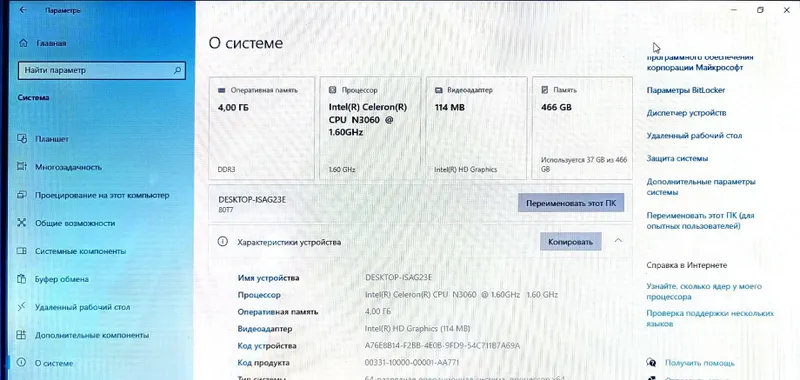
Task: Click the CPU icon beside Процессор
Action: 332,90
